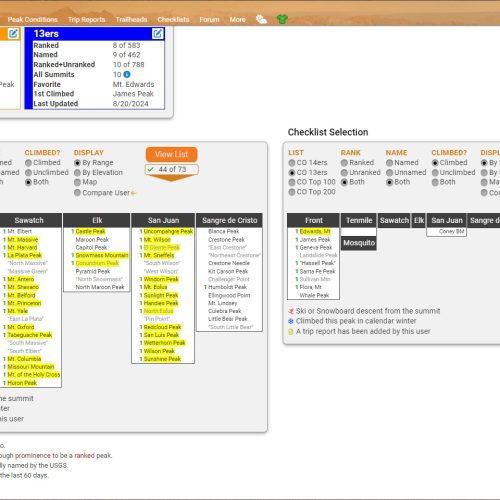Click the San Juan header in left checklist
The image size is (500, 500).
click(163, 220)
